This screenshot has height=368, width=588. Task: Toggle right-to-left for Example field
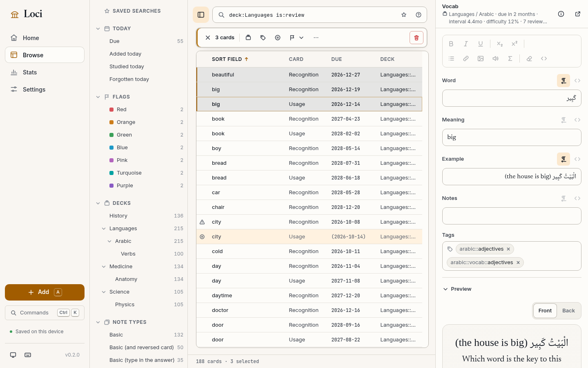pos(563,159)
